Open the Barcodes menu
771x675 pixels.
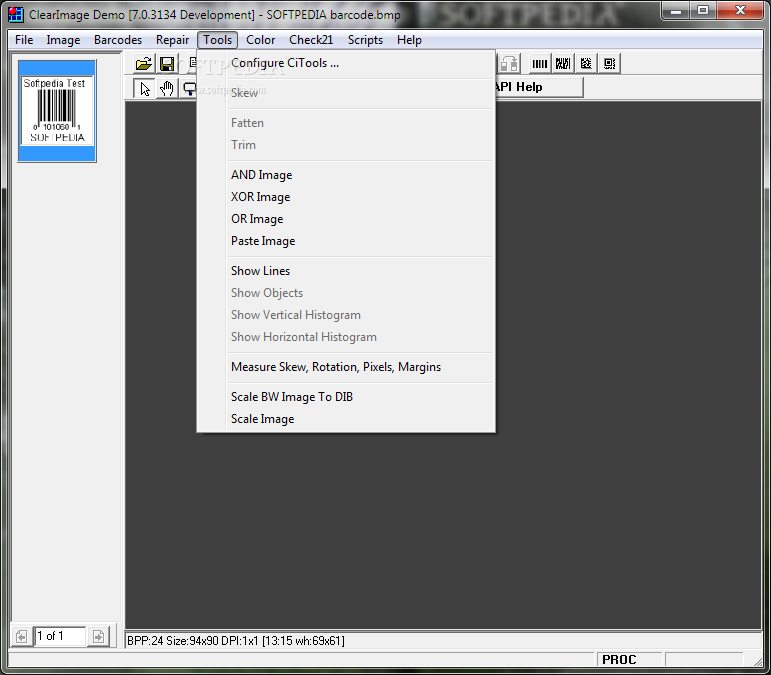[118, 40]
